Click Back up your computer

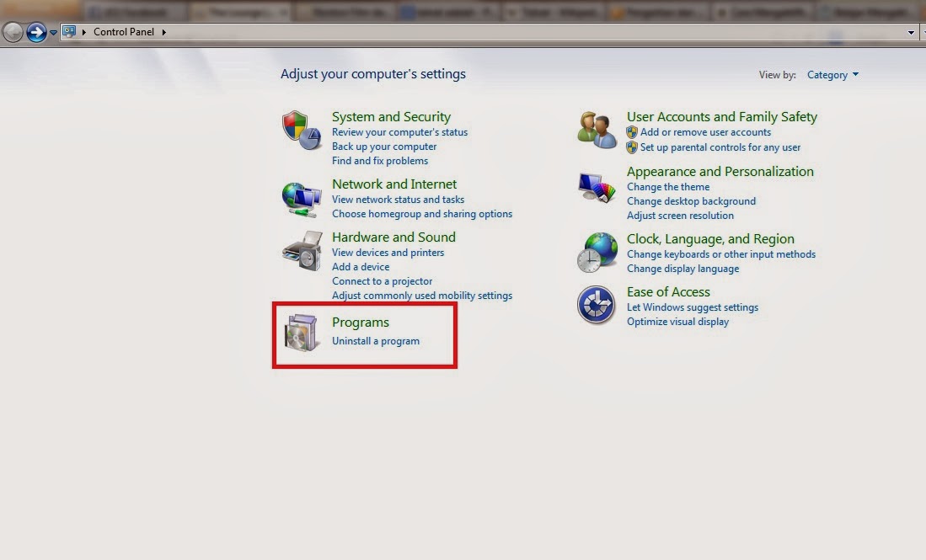point(384,147)
